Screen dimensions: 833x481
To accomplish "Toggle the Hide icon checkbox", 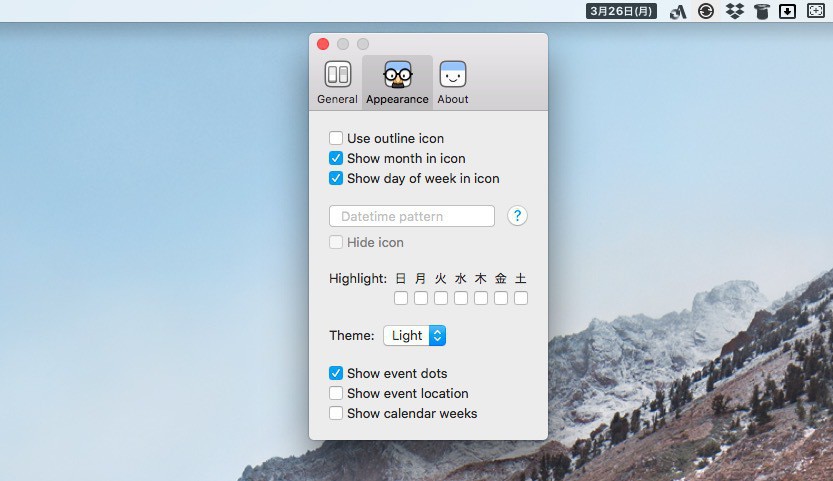I will [x=336, y=242].
